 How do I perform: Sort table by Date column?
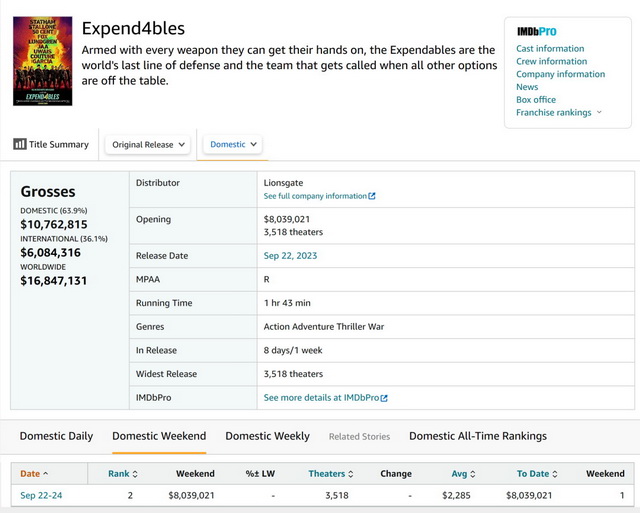click(34, 473)
